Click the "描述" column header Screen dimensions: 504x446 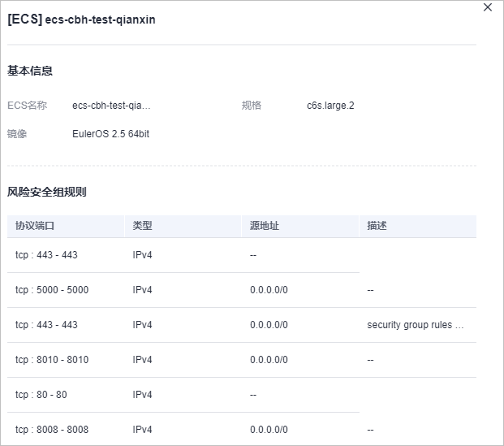pyautogui.click(x=377, y=226)
